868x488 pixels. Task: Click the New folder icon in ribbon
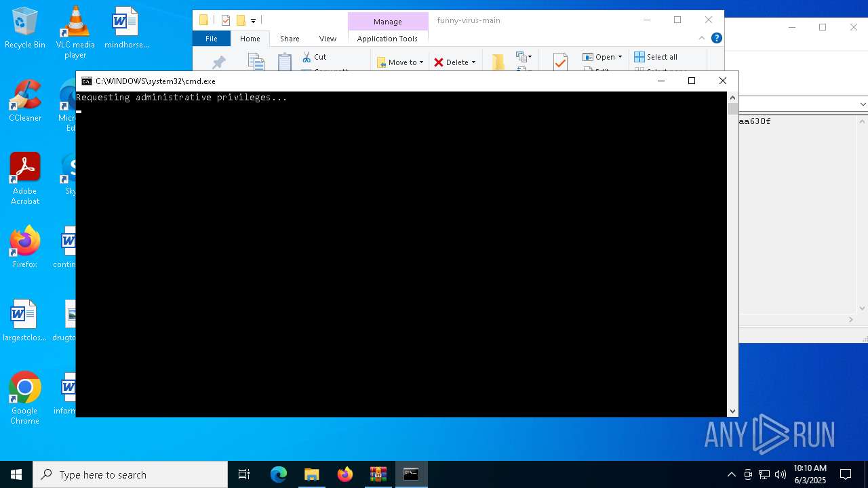tap(498, 62)
